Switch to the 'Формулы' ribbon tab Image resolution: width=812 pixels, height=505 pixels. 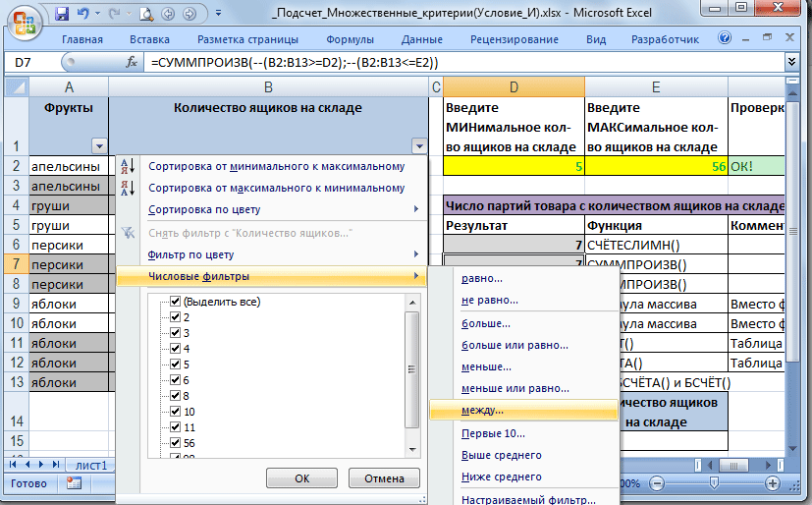point(350,40)
